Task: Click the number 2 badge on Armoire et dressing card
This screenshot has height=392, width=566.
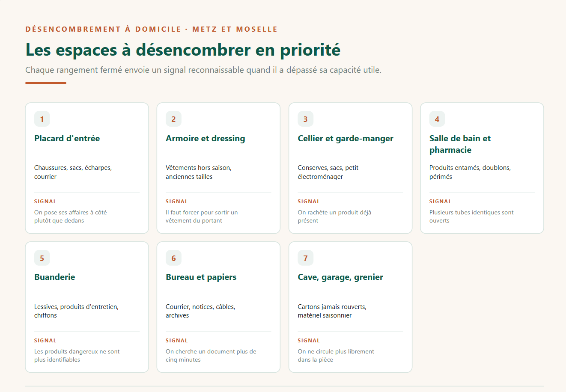Action: (x=173, y=119)
